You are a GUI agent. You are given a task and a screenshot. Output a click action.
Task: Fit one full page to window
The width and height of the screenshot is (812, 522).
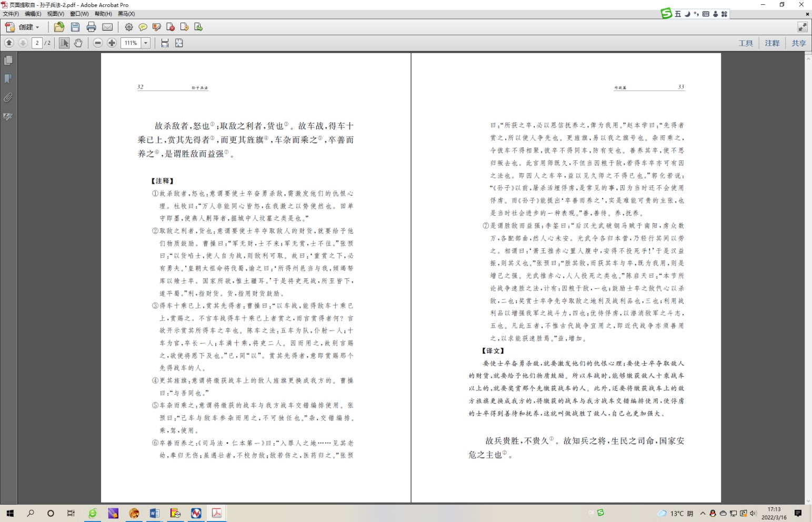[179, 43]
